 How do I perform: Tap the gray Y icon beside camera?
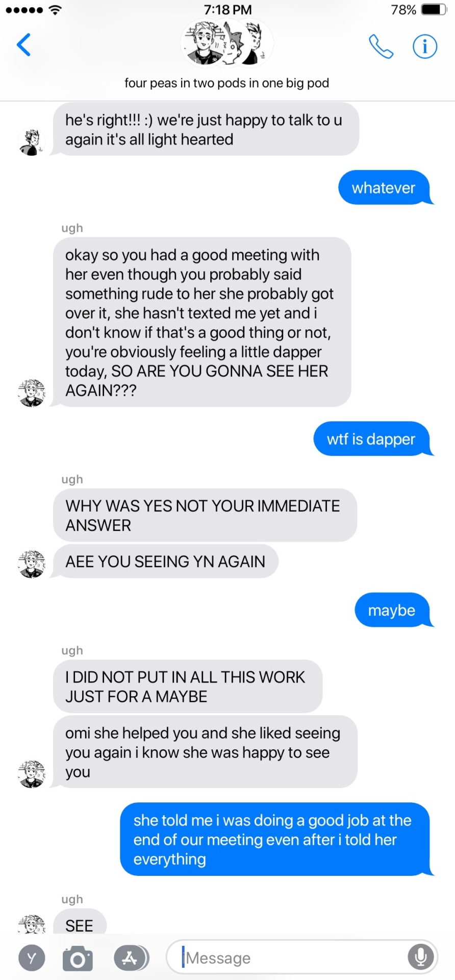pyautogui.click(x=32, y=958)
